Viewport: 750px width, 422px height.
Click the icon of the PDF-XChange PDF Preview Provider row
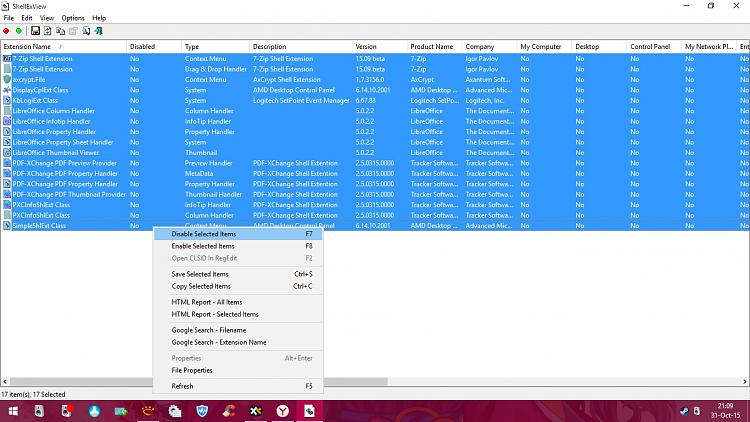(7, 163)
